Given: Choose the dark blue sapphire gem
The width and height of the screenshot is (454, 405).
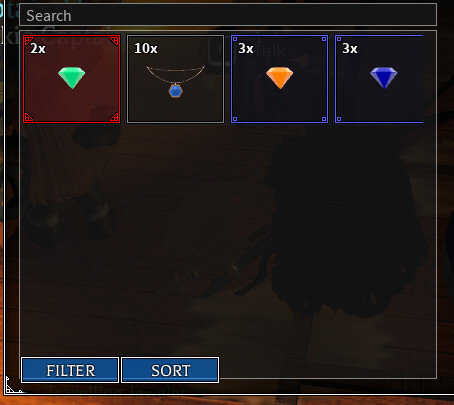Looking at the screenshot, I should tap(384, 78).
